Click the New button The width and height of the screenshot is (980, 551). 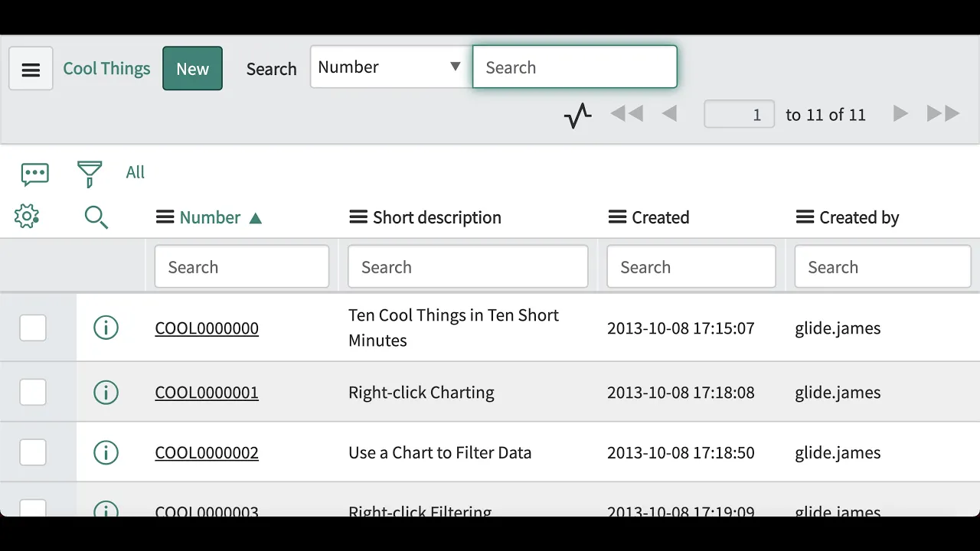click(192, 69)
